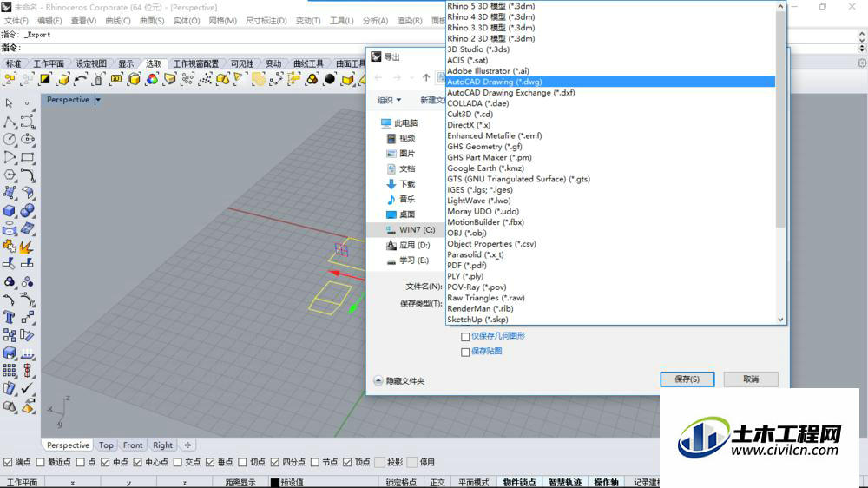Choose PDF (*.pdf) file type

click(610, 266)
